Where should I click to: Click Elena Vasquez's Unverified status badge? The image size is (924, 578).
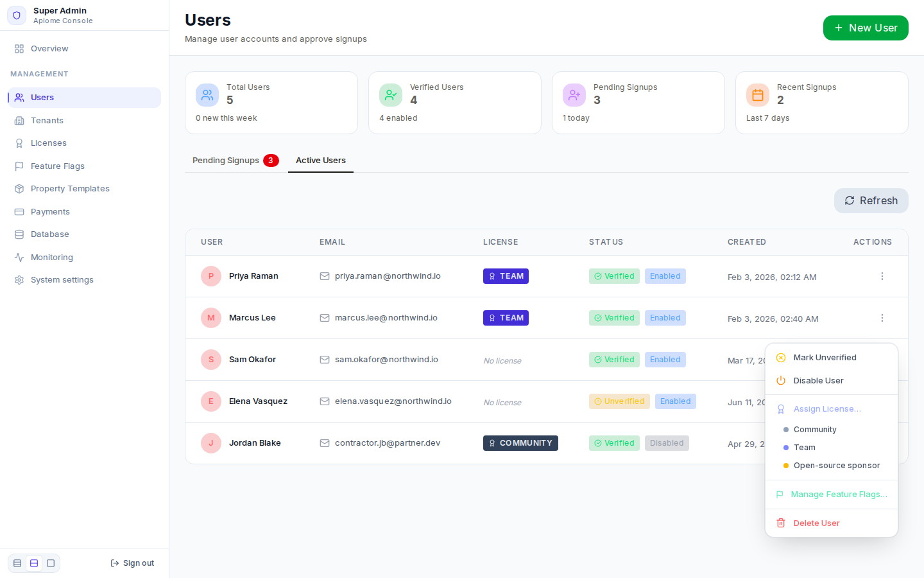[x=619, y=401]
